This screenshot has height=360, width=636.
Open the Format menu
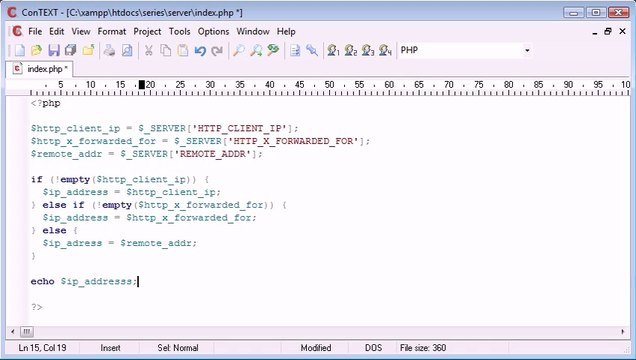112,31
